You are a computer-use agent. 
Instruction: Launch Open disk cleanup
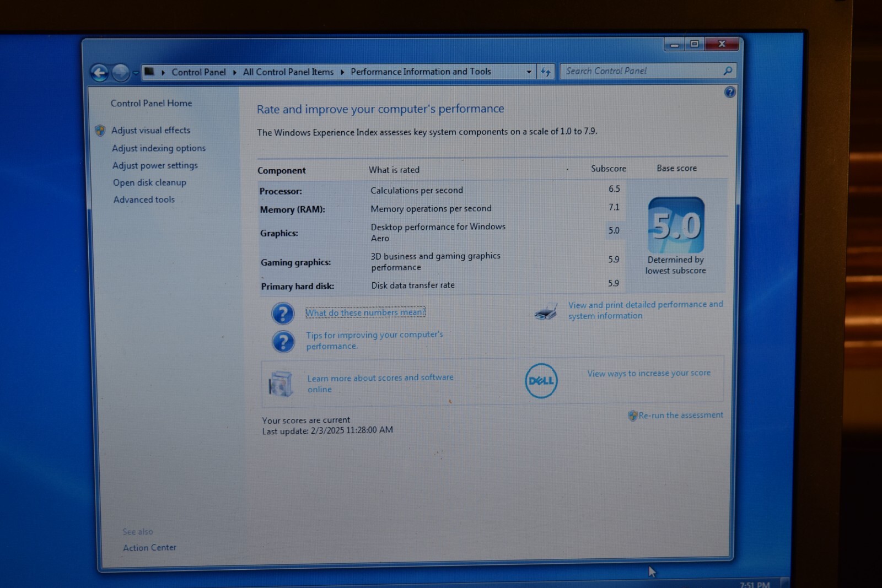click(149, 182)
